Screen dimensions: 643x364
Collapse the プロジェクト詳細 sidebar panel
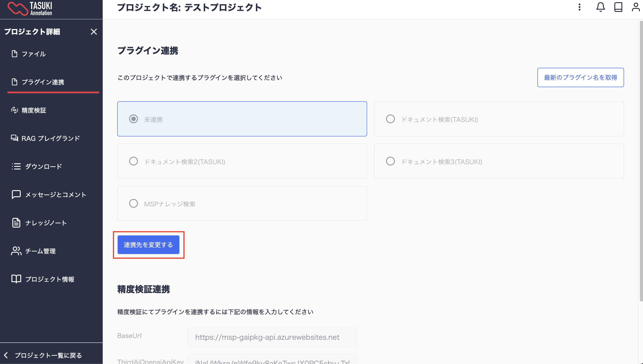pos(94,32)
